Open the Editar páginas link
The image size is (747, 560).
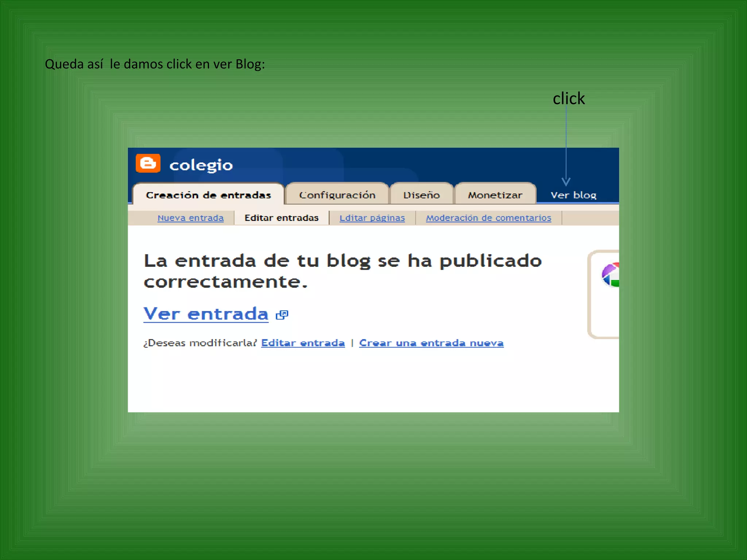tap(372, 218)
